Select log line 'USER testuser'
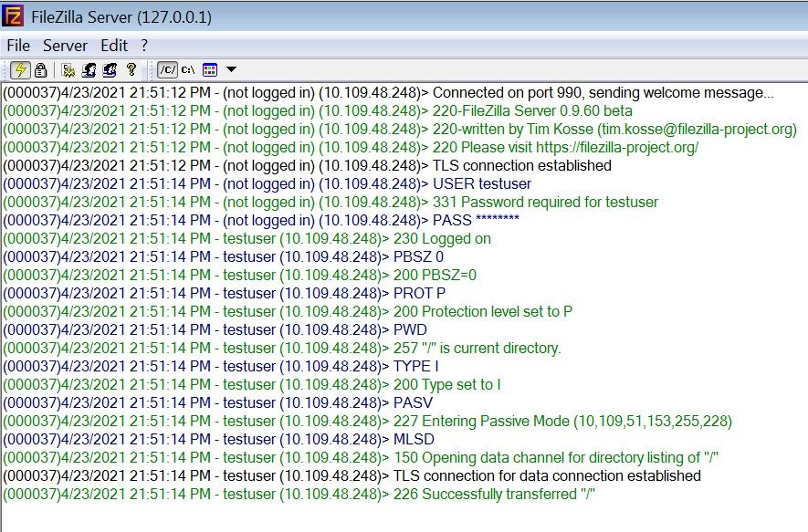Image resolution: width=808 pixels, height=532 pixels. coord(267,183)
